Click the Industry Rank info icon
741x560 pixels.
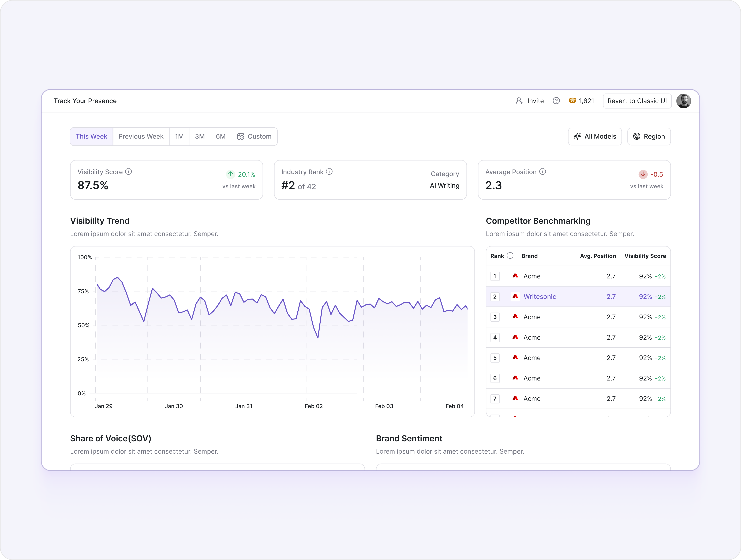coord(329,172)
